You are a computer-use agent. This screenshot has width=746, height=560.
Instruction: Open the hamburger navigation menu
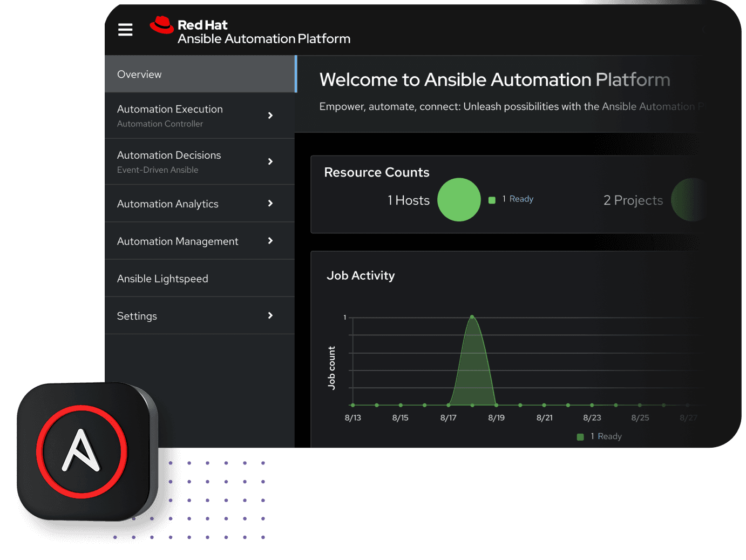(125, 30)
